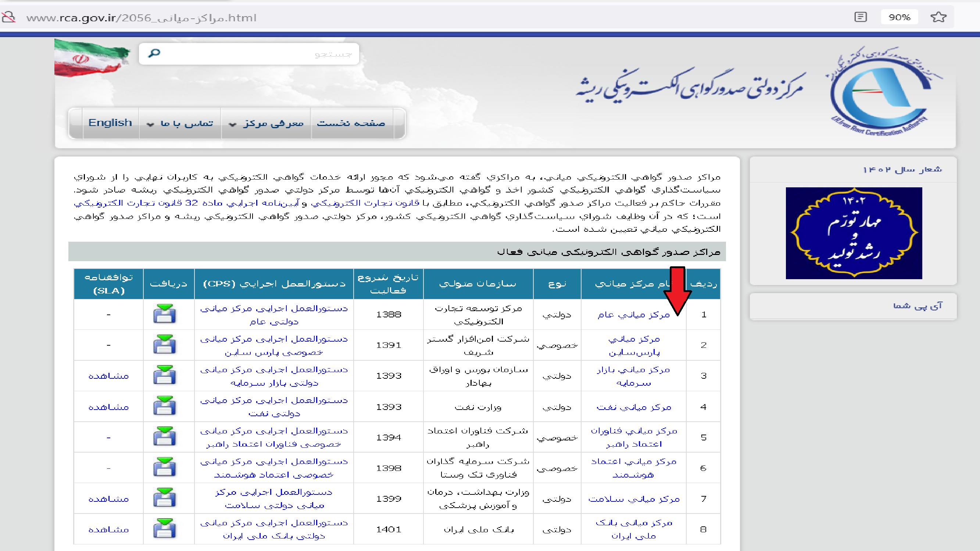
Task: Open مرکز میانی پارس‌ساین link
Action: [634, 345]
